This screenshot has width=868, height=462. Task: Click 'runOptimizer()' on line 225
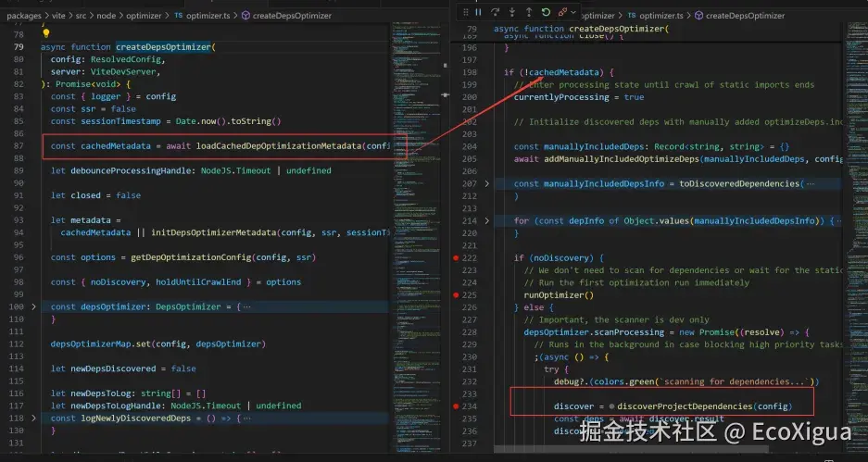[x=559, y=295]
